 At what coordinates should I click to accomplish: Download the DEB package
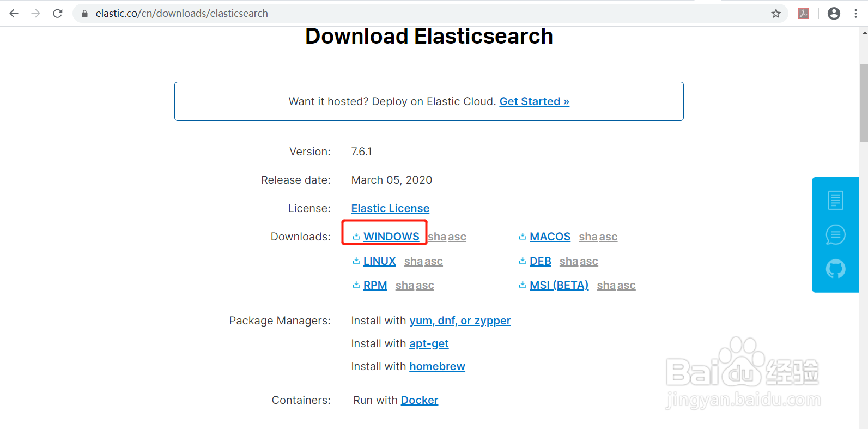coord(540,261)
